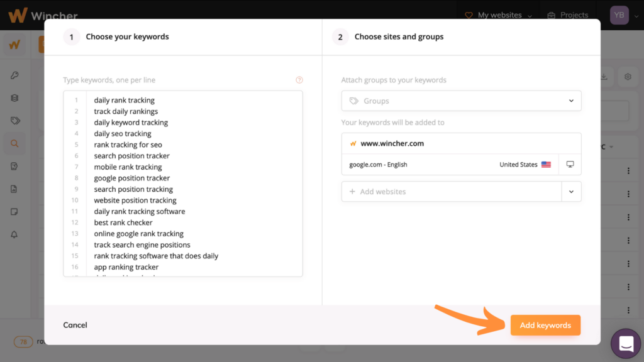Click keyword line "app ranking tracker"
Viewport: 644px width, 362px height.
(126, 266)
